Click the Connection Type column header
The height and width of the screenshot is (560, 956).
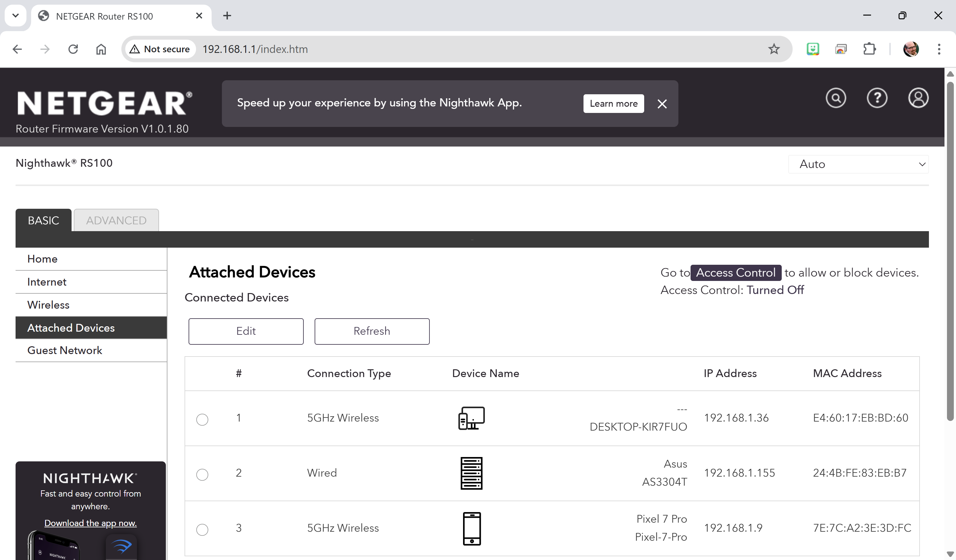[x=349, y=373]
